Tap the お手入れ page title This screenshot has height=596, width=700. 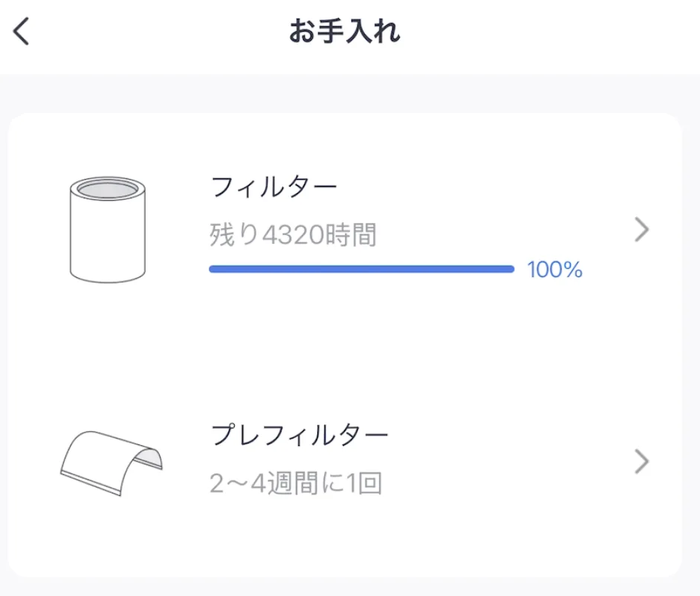(x=344, y=32)
